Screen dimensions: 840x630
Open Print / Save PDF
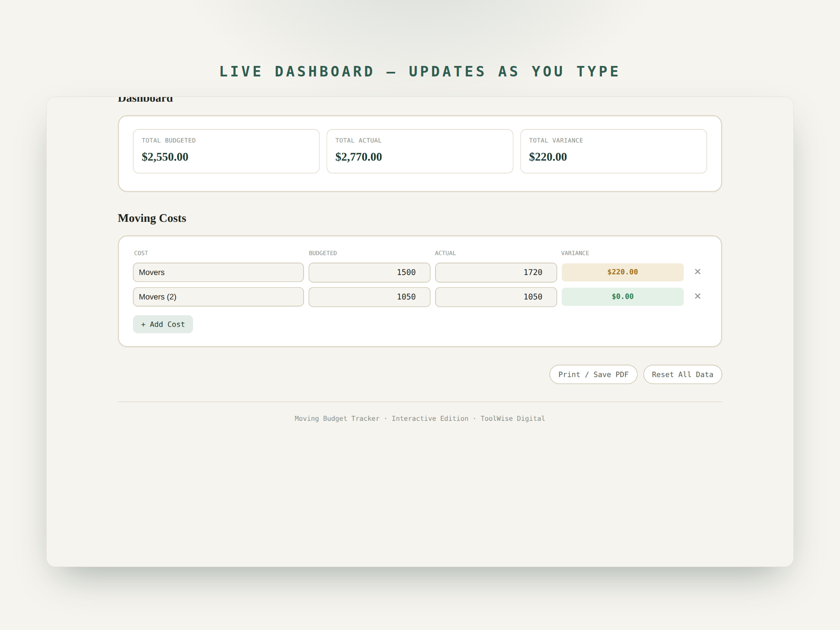(x=593, y=374)
